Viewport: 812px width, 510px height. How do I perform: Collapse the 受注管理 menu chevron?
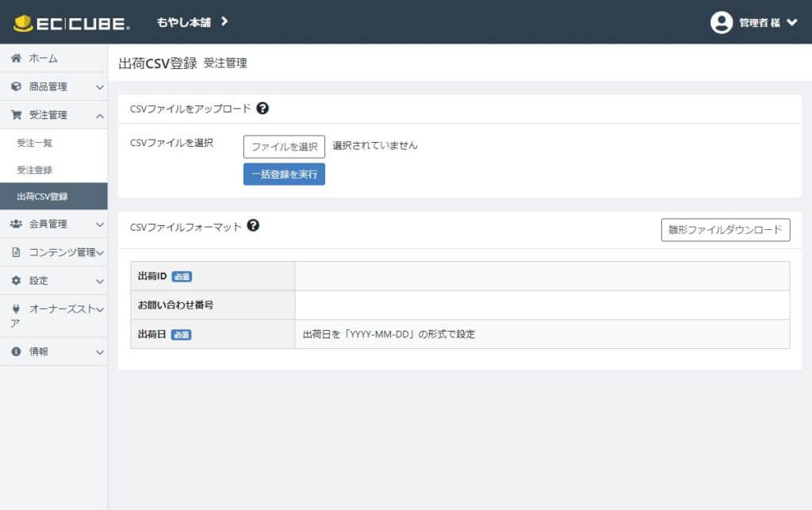(x=99, y=116)
